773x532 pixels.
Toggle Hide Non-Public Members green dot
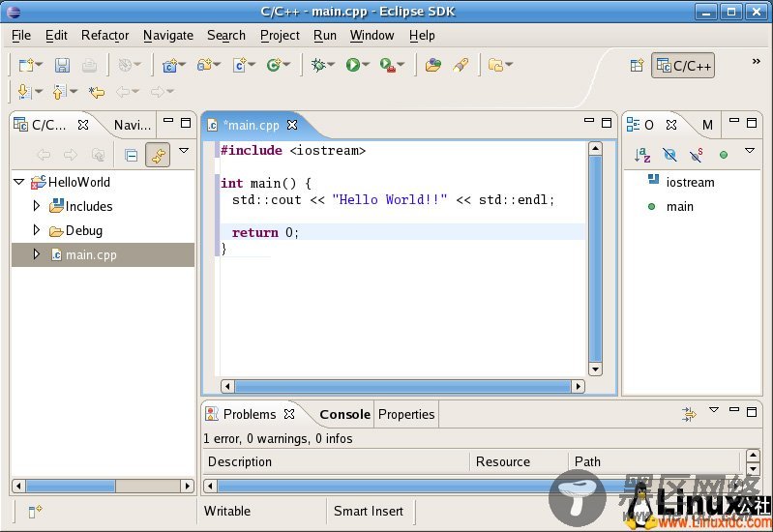[724, 155]
